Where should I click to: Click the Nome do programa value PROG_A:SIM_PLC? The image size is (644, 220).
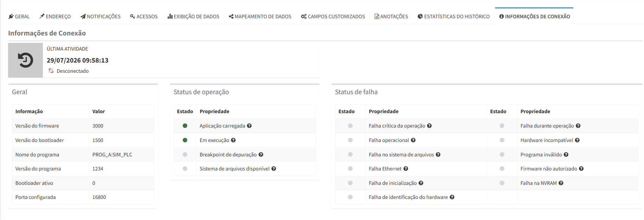click(112, 155)
